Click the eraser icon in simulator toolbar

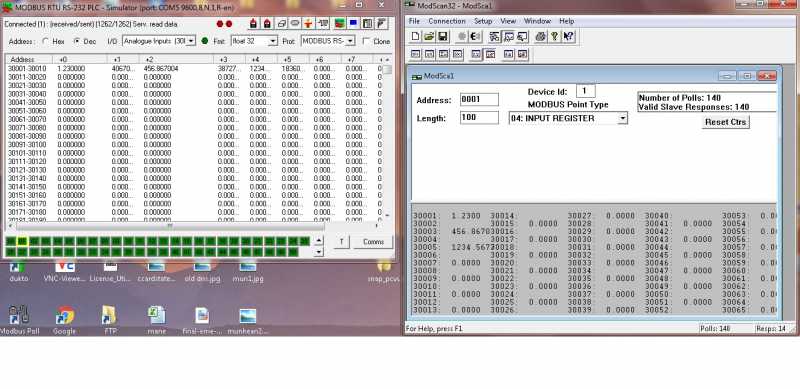coord(281,23)
